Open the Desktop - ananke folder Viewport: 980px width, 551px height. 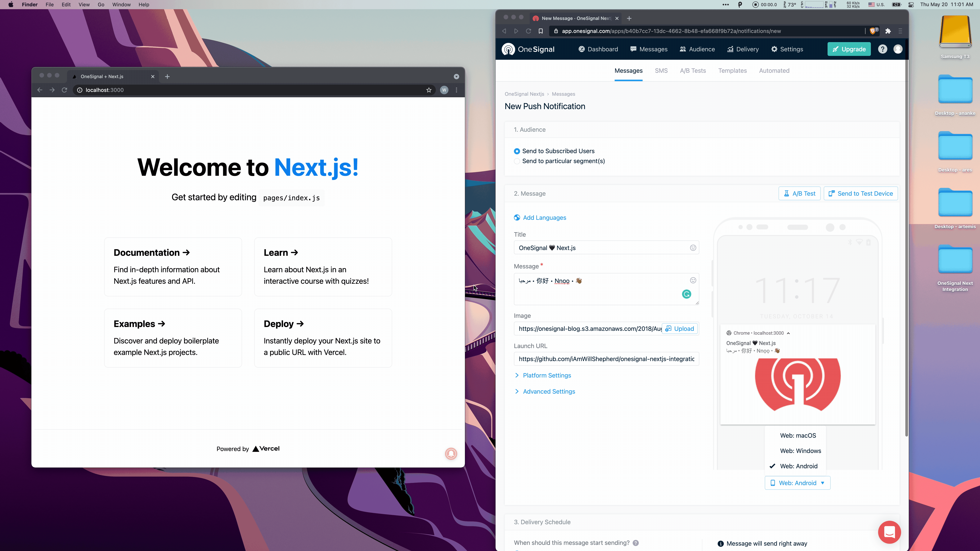pos(955,95)
